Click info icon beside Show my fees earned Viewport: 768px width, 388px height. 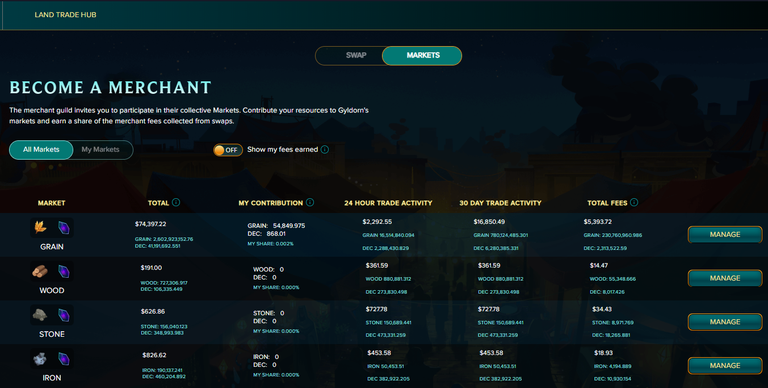325,149
